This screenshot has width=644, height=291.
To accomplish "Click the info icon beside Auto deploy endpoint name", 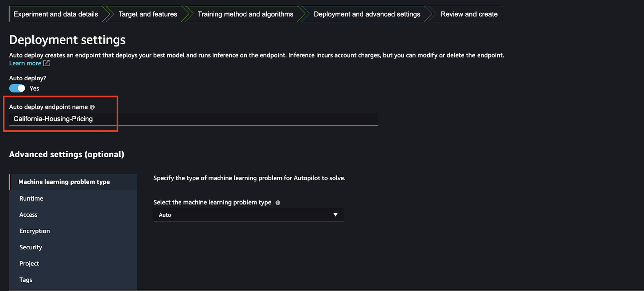I will click(92, 107).
